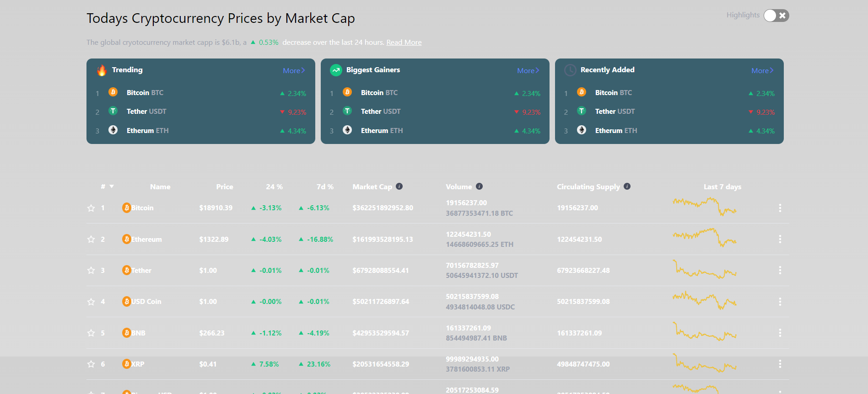Click Ethereum coin icon in Biggest Gainers
This screenshot has height=394, width=868.
347,130
